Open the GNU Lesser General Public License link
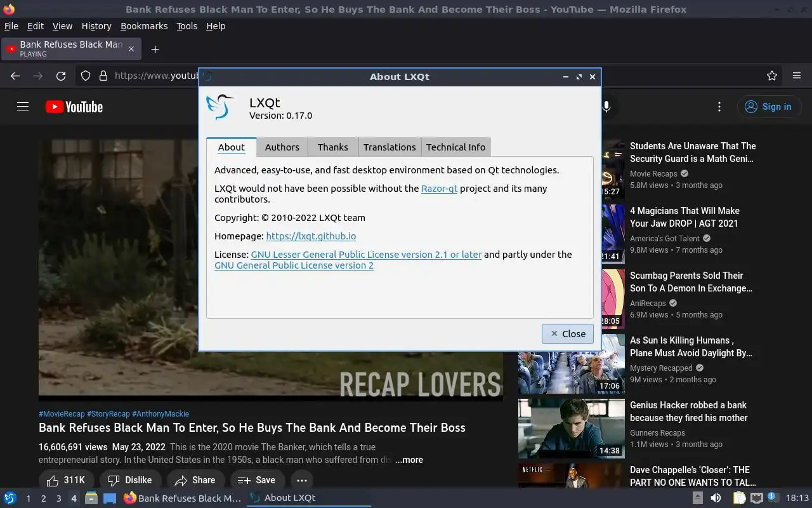 click(x=366, y=254)
